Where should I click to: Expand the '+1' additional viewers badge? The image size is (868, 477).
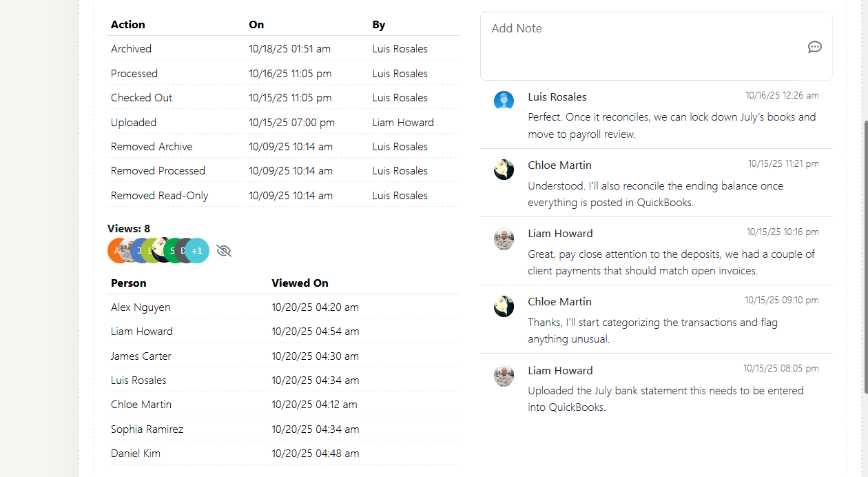pos(198,251)
